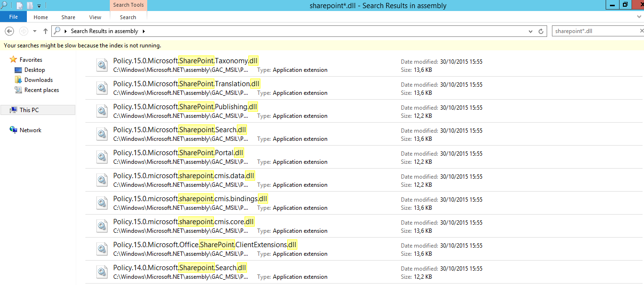This screenshot has height=285, width=644.
Task: Open the Recent locations dropdown arrow
Action: click(35, 32)
